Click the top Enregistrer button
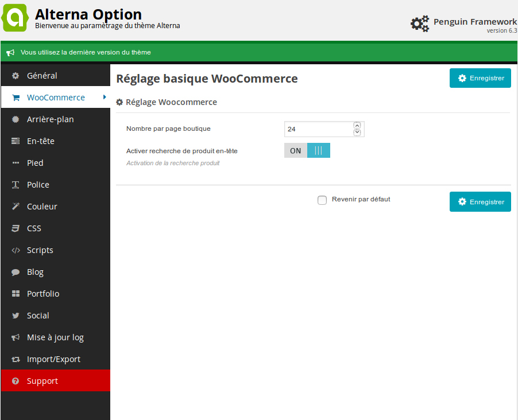Image resolution: width=518 pixels, height=420 pixels. click(480, 78)
